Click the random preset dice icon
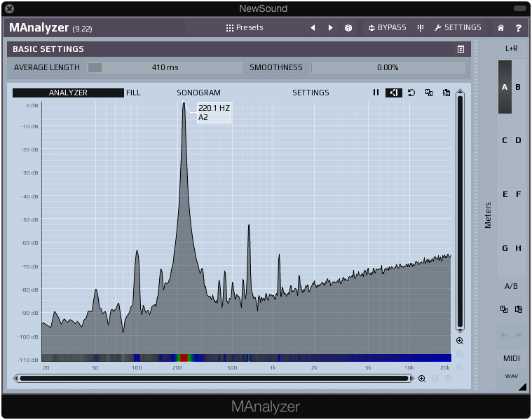The width and height of the screenshot is (532, 420). coord(348,28)
